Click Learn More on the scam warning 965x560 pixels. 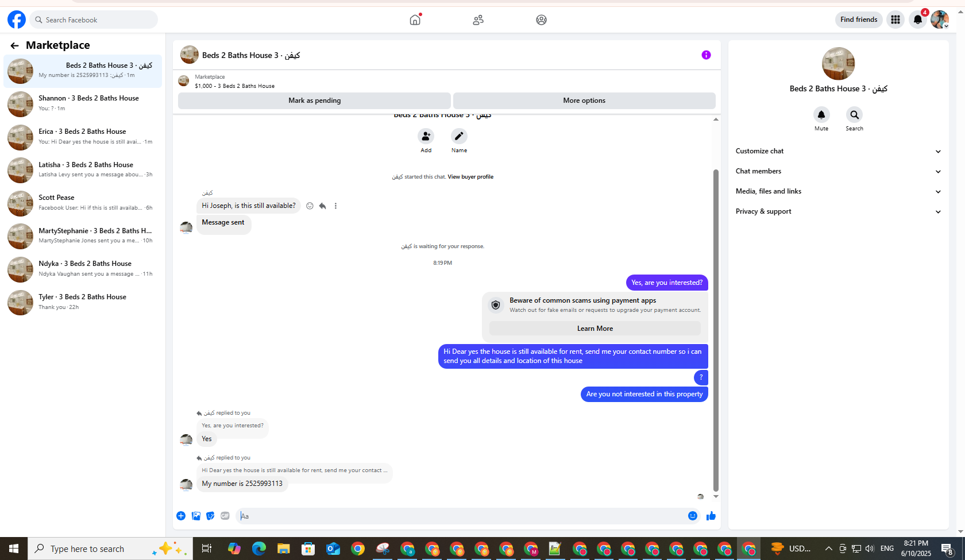pos(595,329)
